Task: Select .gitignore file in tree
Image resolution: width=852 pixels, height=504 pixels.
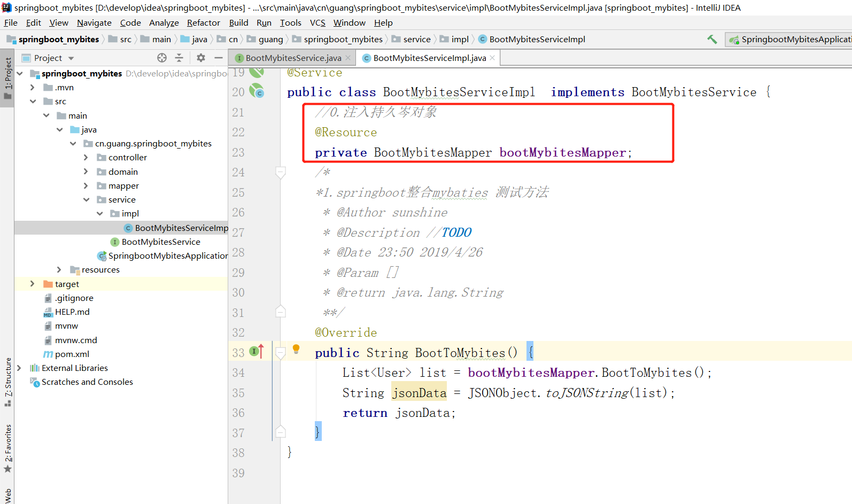Action: point(68,298)
